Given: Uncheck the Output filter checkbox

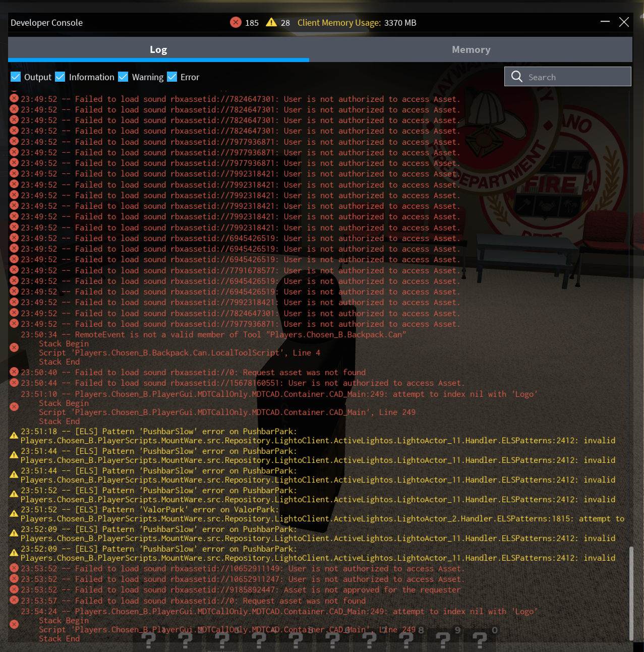Looking at the screenshot, I should pos(16,77).
